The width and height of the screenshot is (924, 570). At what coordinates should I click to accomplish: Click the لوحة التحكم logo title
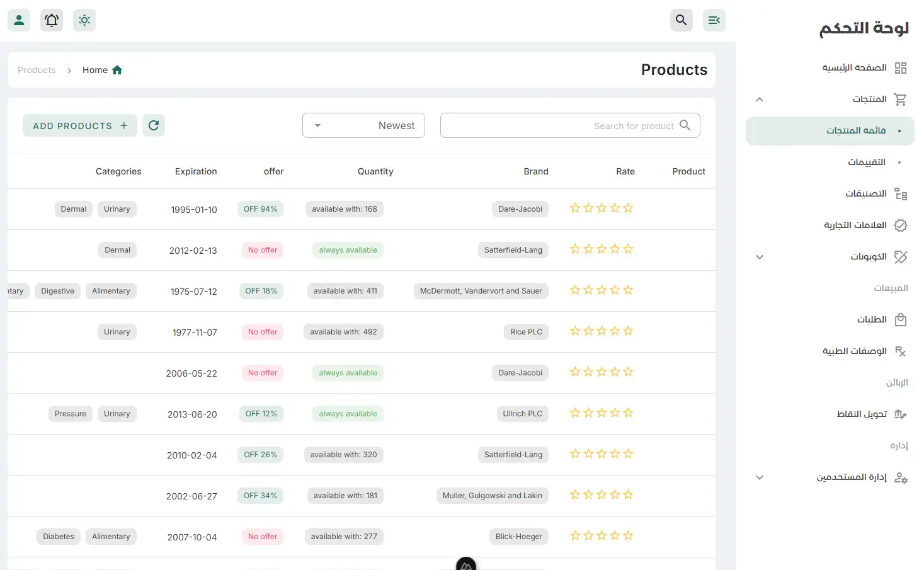(864, 28)
